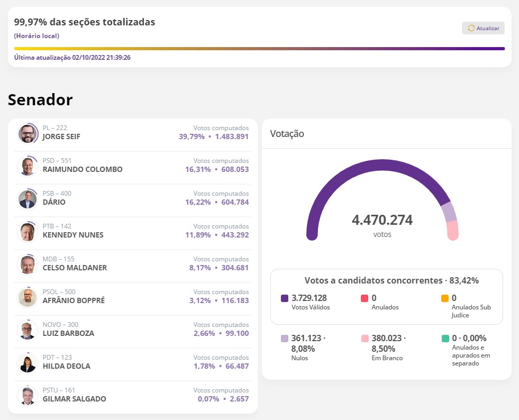Click the green Anulados e apurados swatch
This screenshot has width=519, height=420.
click(x=444, y=339)
